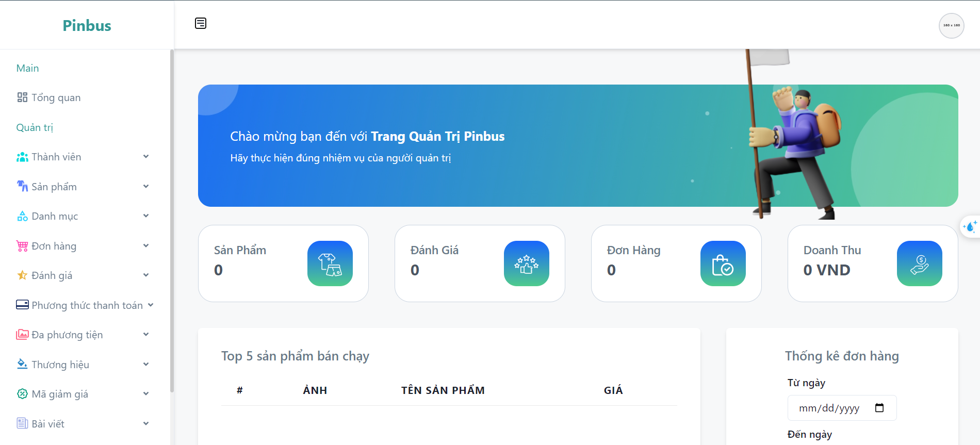The height and width of the screenshot is (445, 980).
Task: Click the Thành viên people icon
Action: (x=22, y=157)
